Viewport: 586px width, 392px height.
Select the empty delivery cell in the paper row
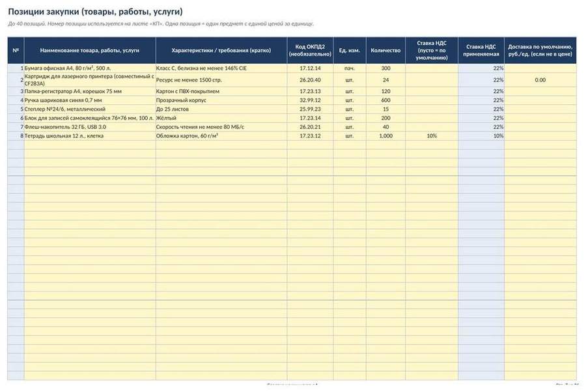click(540, 68)
